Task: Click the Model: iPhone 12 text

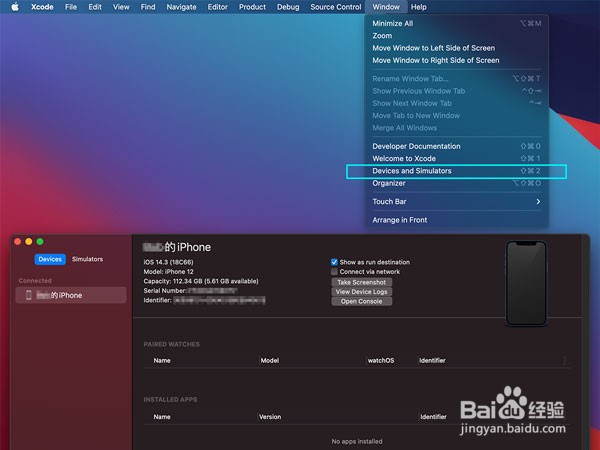Action: pos(168,272)
